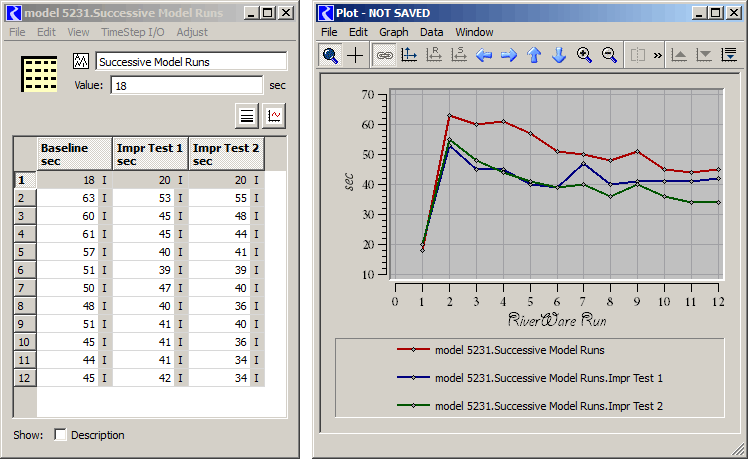Click the gray up-triangle plot icon

click(x=679, y=55)
